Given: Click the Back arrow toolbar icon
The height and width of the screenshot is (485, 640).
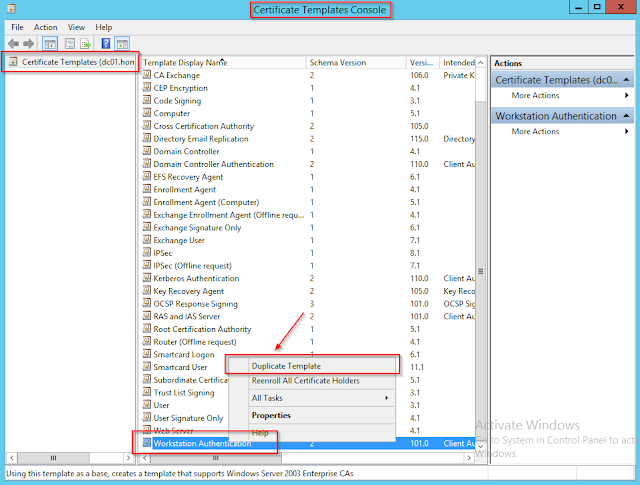Looking at the screenshot, I should pyautogui.click(x=14, y=44).
